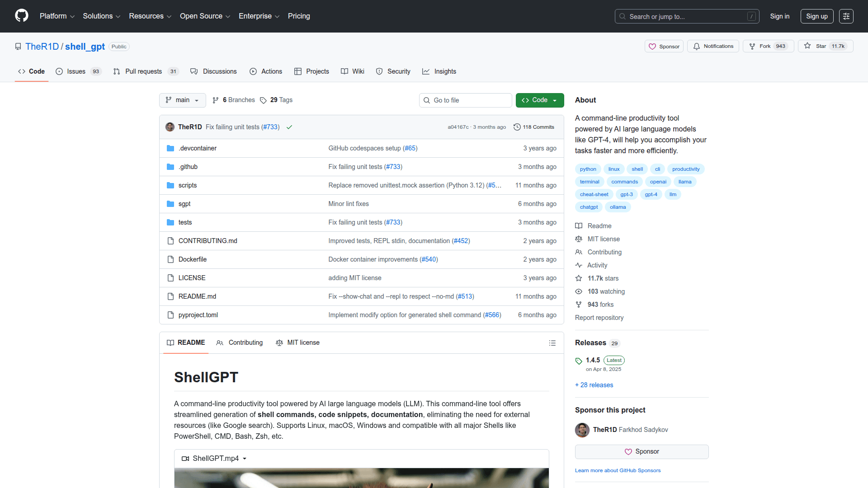Expand the ShellGPT.mp4 video dropdown
The height and width of the screenshot is (488, 868).
click(215, 458)
